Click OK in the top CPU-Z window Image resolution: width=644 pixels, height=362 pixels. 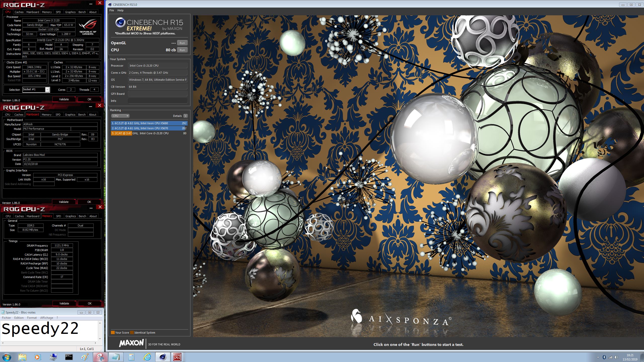(x=89, y=99)
